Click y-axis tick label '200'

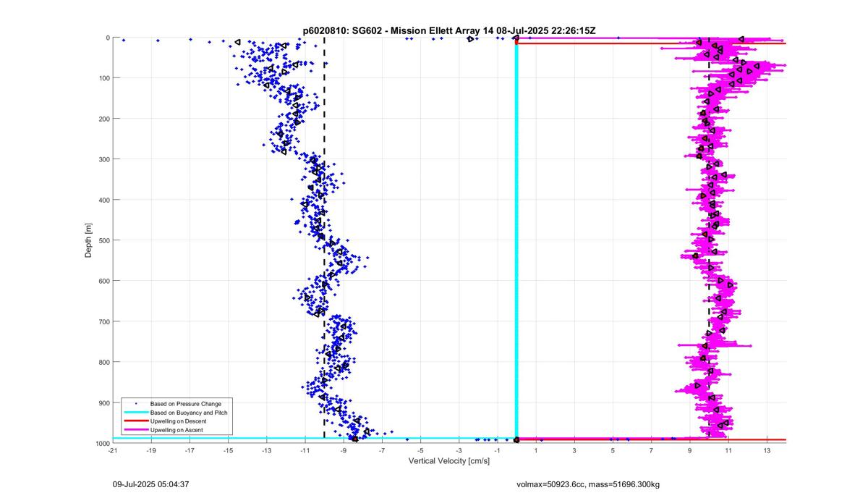(x=103, y=119)
